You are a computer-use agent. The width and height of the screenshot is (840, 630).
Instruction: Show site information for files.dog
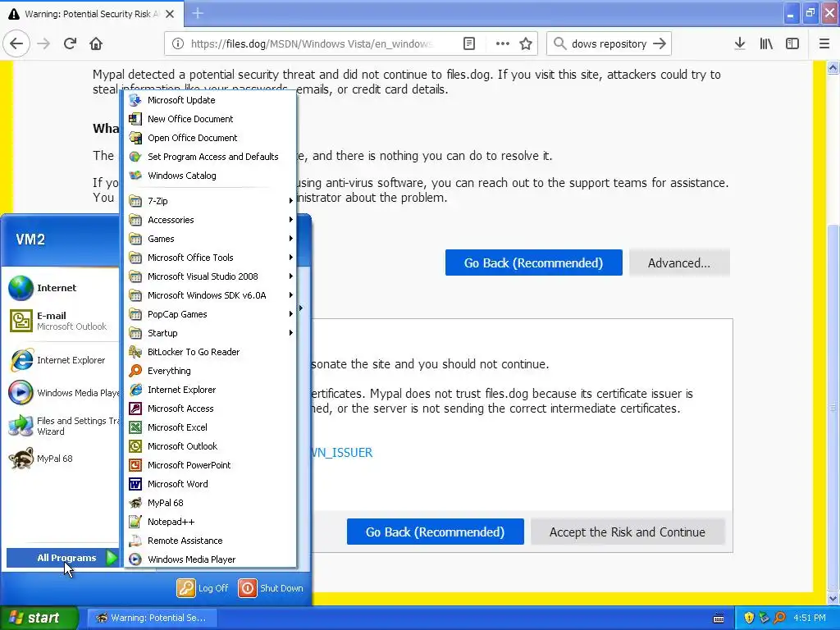[178, 44]
